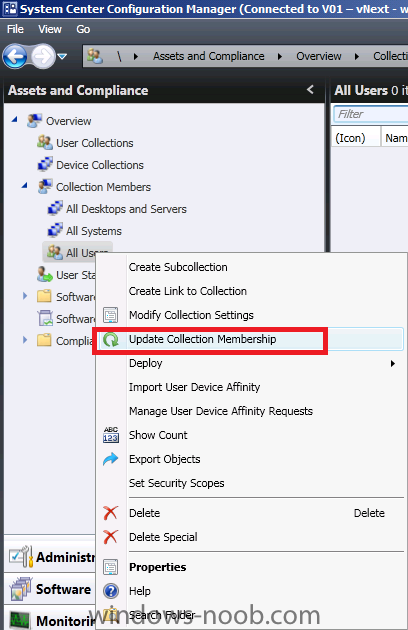Image resolution: width=408 pixels, height=630 pixels.
Task: Select Create Subcollection from context menu
Action: pos(178,267)
